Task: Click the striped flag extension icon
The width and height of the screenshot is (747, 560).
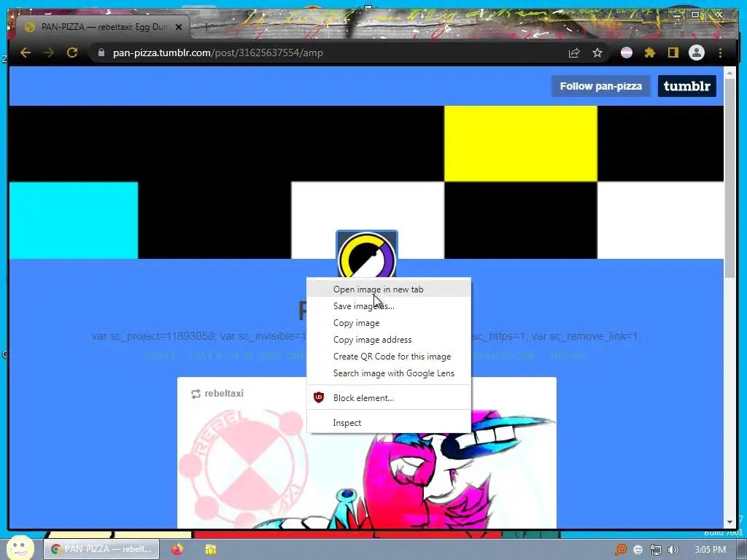Action: [x=627, y=52]
